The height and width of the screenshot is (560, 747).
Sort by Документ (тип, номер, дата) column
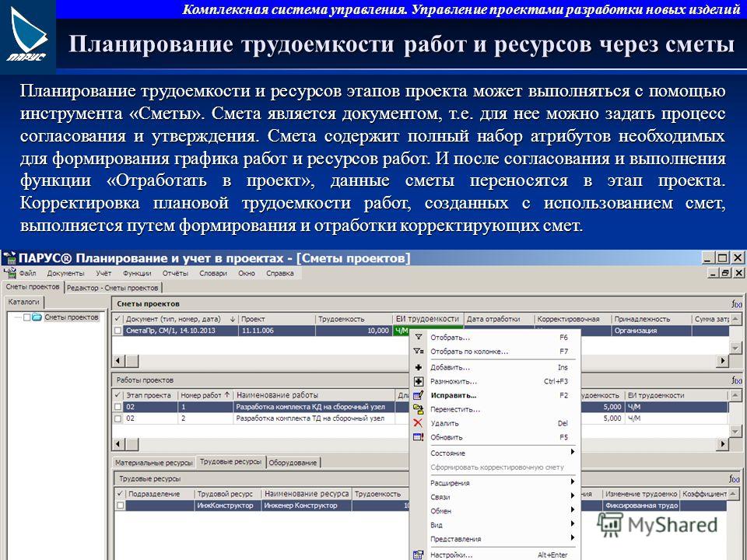click(x=180, y=319)
